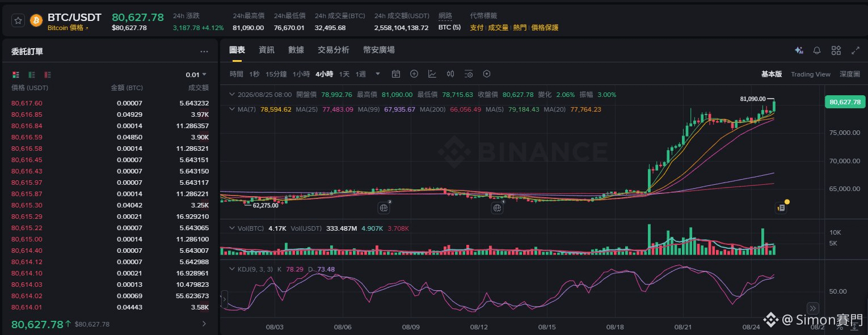Open the 圖表 tab
This screenshot has height=335, width=868.
tap(237, 50)
